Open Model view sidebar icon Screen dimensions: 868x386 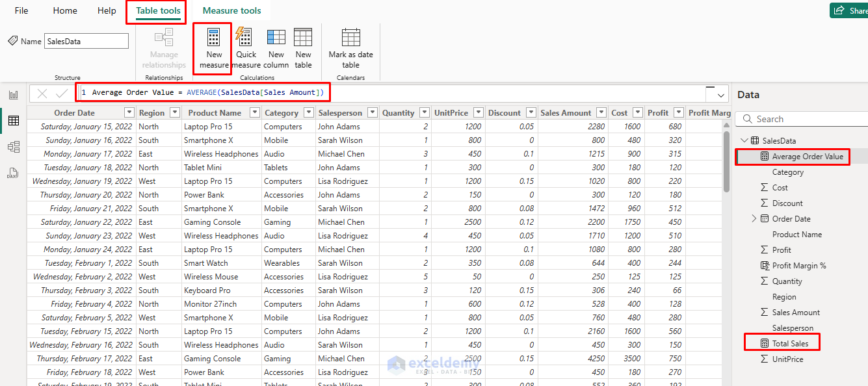pos(13,147)
